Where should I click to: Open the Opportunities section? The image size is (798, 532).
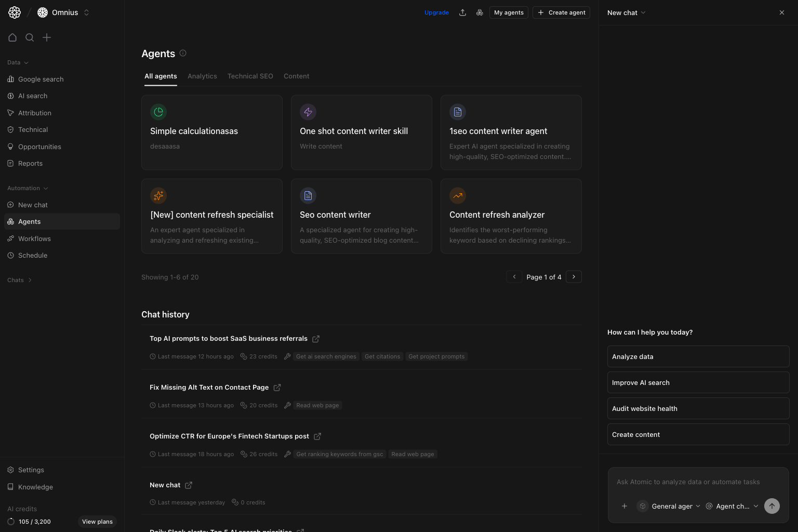pos(39,147)
